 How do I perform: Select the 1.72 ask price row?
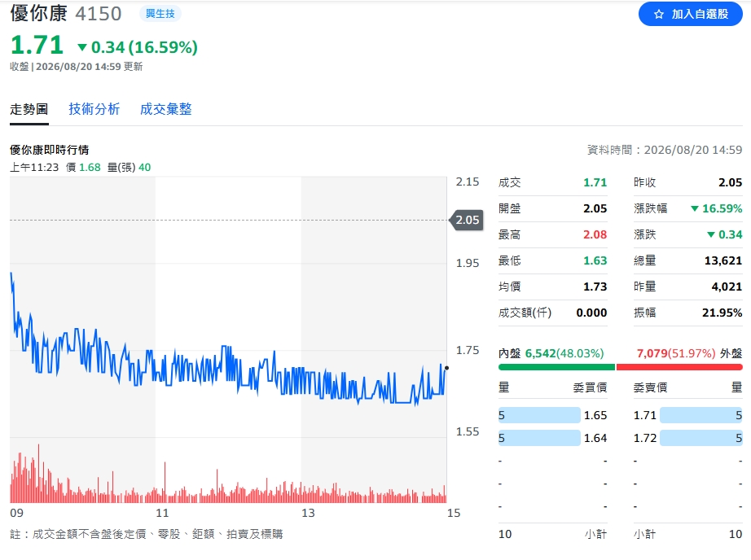687,438
